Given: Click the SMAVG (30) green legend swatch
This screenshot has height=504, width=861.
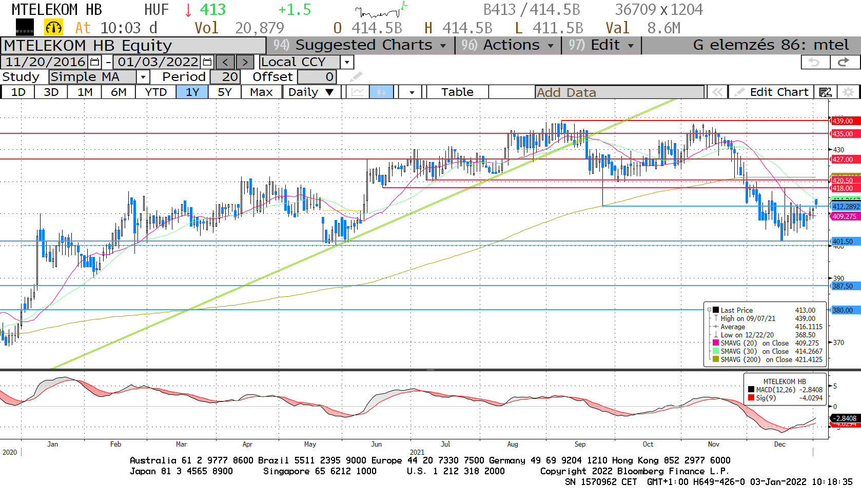Looking at the screenshot, I should click(716, 351).
